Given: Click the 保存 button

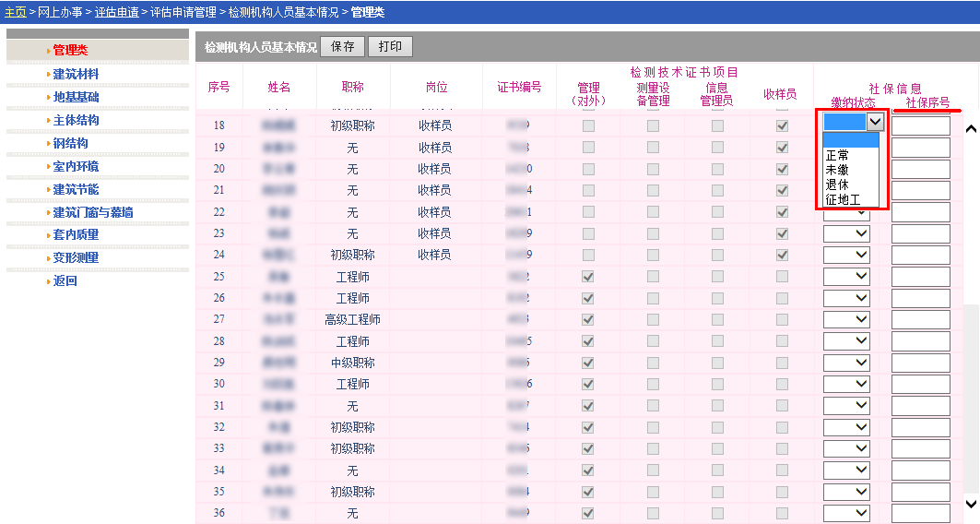Looking at the screenshot, I should [342, 47].
